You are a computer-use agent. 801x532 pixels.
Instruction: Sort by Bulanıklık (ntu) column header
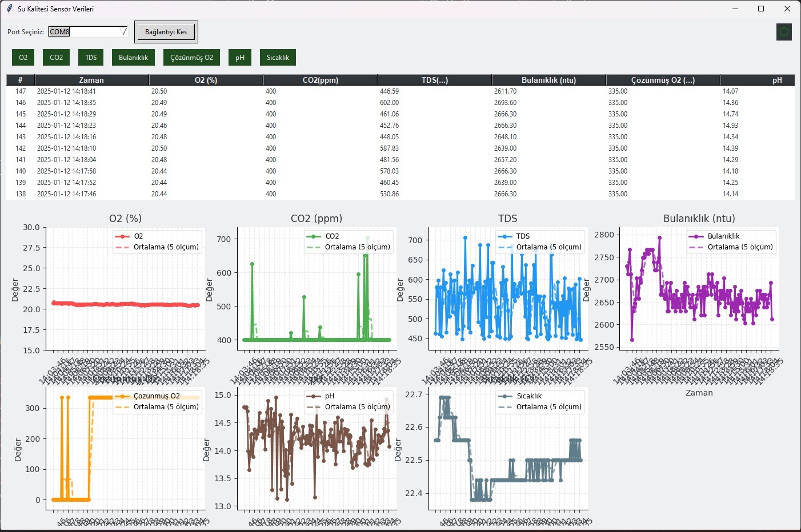[x=549, y=80]
